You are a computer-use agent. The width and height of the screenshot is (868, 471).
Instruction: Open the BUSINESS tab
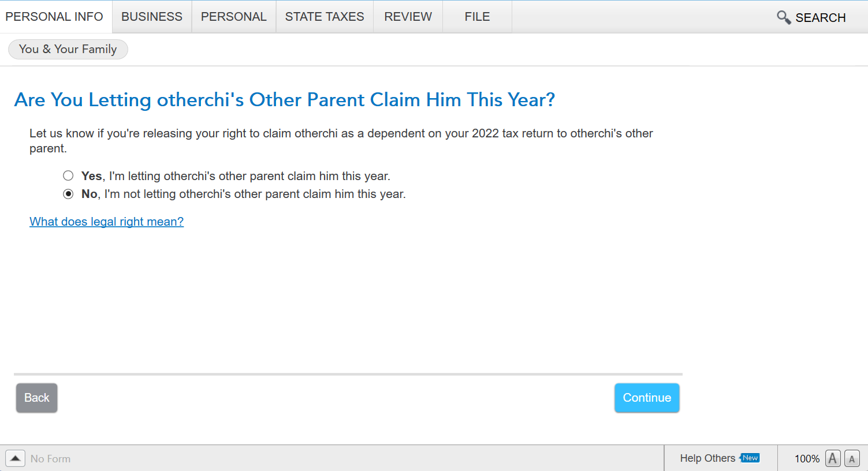pos(152,17)
